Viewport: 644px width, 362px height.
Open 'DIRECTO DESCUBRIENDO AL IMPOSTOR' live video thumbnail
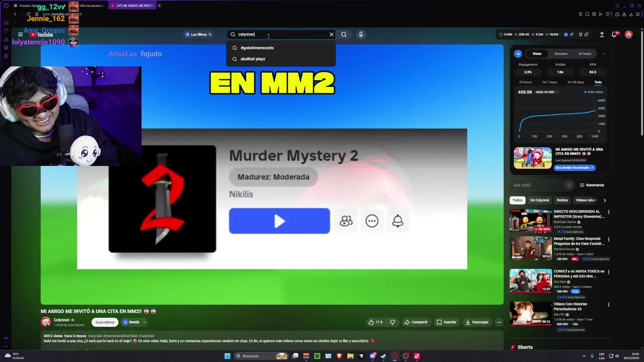pyautogui.click(x=530, y=221)
